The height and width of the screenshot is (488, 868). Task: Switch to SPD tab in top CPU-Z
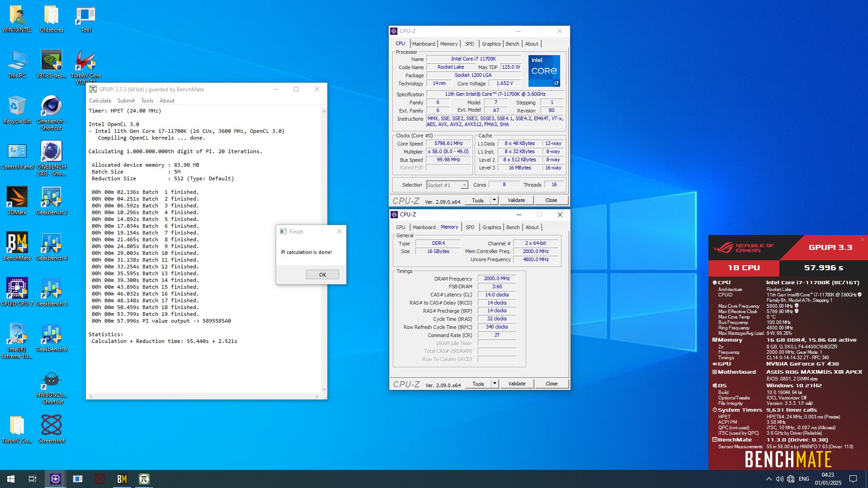(470, 44)
